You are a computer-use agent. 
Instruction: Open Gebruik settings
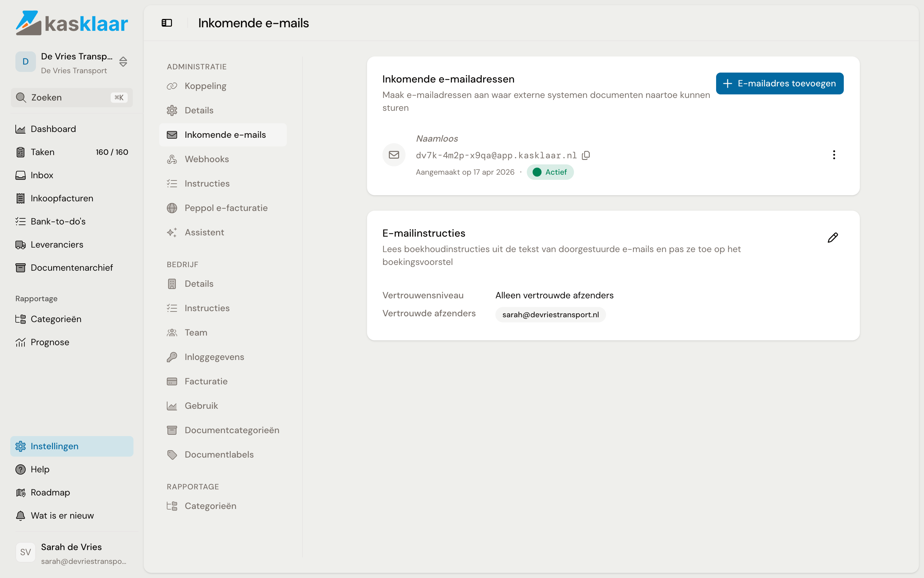point(223,406)
